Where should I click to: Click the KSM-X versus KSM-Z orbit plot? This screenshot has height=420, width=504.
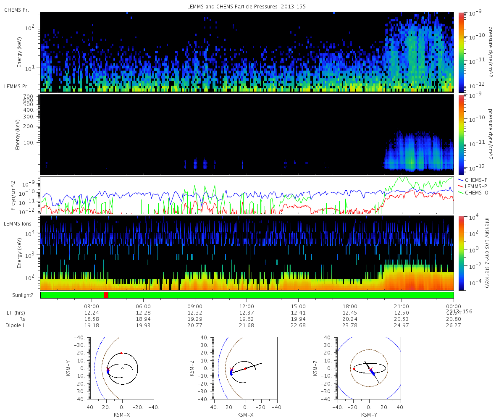[245, 368]
